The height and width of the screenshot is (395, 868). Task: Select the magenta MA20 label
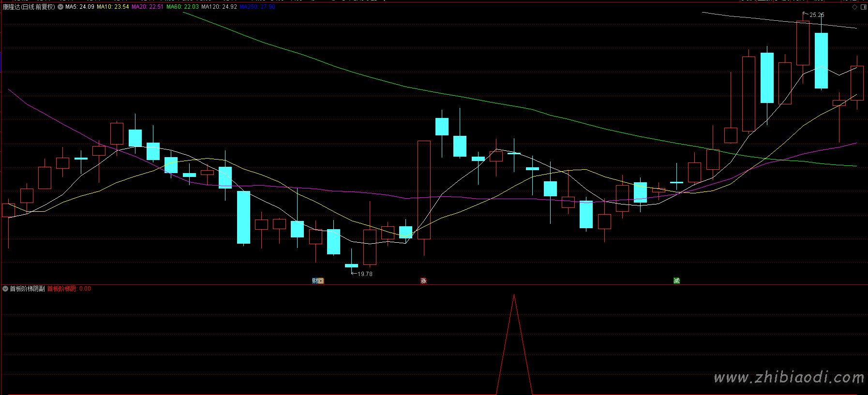click(148, 7)
